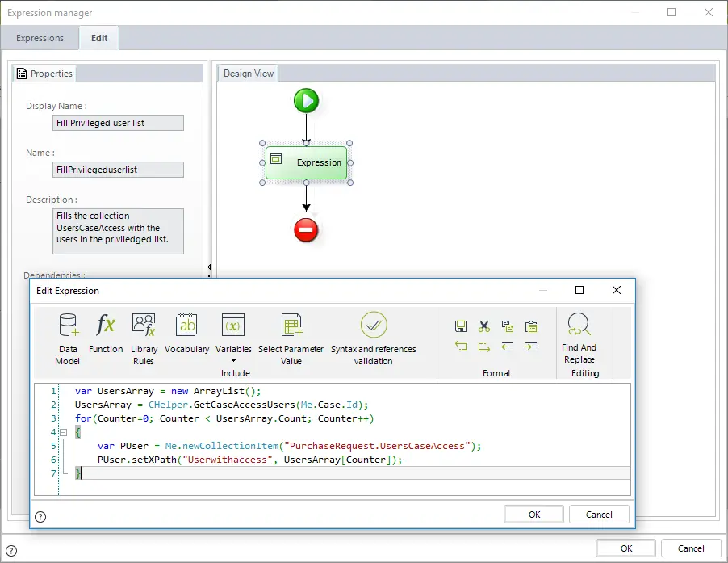The image size is (728, 563).
Task: Select the red End node in Design View
Action: (306, 230)
